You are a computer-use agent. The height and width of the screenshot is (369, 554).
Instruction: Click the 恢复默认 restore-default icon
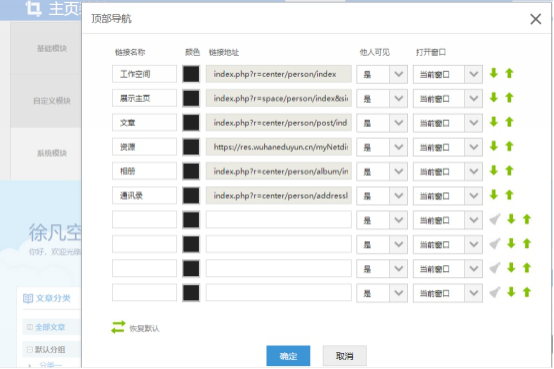(x=118, y=327)
